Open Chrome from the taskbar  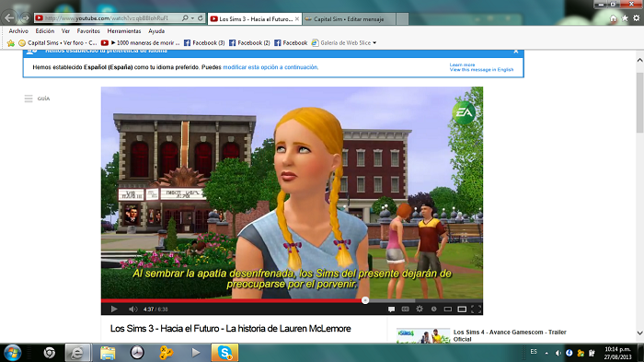pyautogui.click(x=50, y=353)
